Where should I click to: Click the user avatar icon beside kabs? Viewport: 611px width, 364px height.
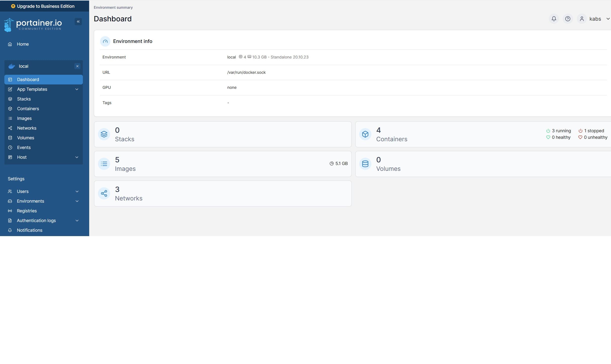coord(582,19)
